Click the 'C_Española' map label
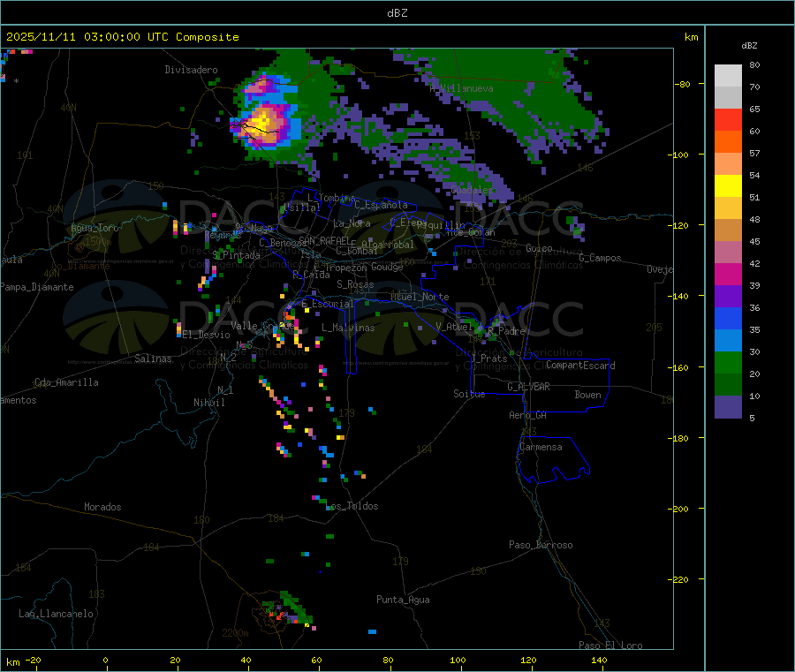The height and width of the screenshot is (672, 795). [x=381, y=205]
